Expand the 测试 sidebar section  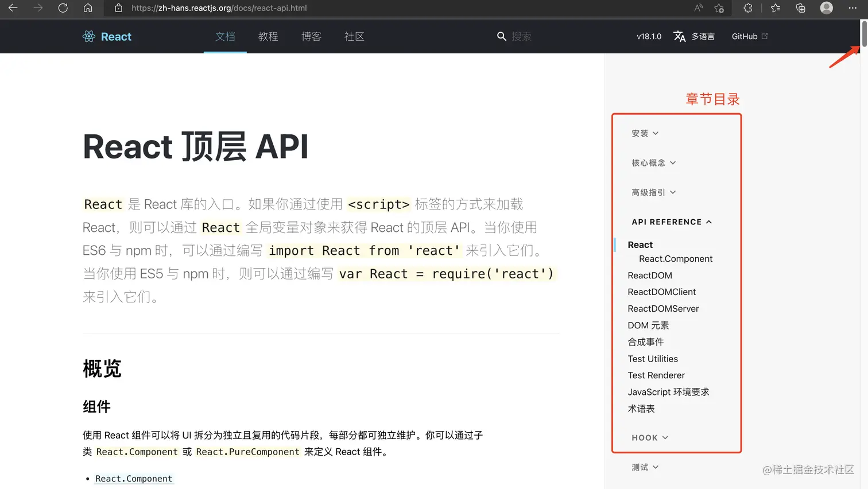click(x=645, y=467)
